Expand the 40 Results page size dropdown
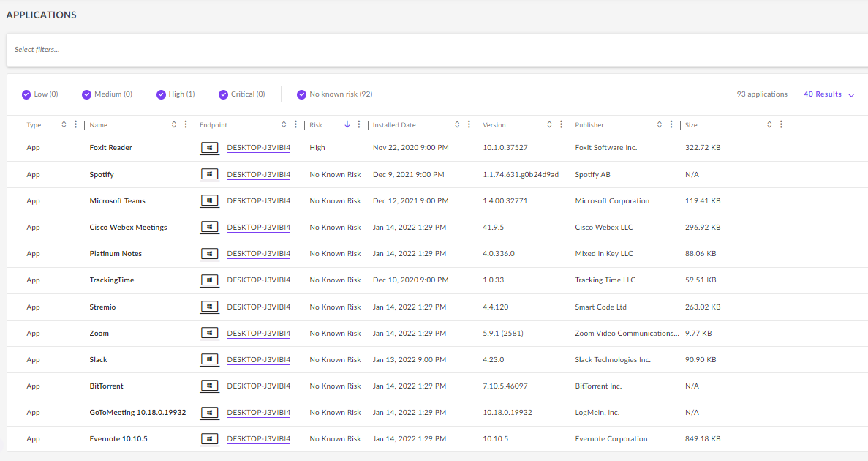 pos(829,94)
